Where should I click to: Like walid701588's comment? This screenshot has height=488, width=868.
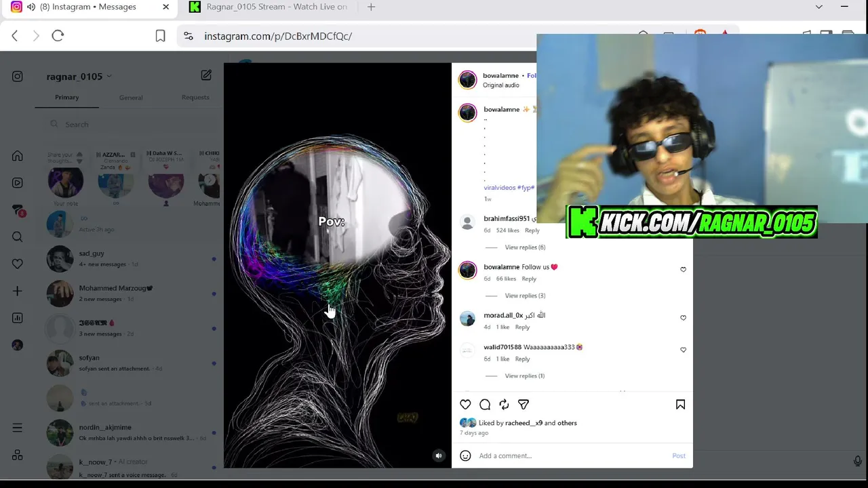683,350
